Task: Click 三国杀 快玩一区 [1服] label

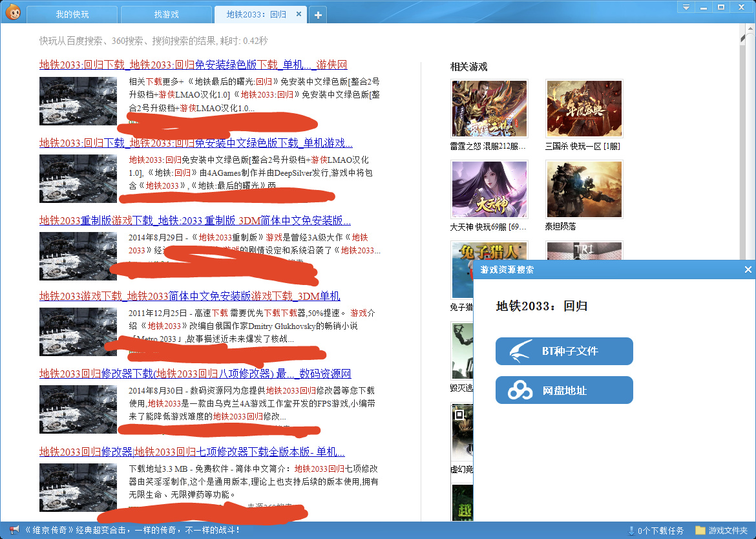Action: click(x=582, y=146)
